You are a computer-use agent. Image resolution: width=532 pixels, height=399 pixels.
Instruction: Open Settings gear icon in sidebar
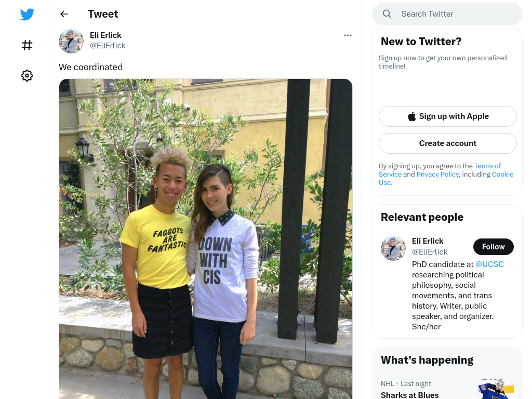[x=27, y=75]
